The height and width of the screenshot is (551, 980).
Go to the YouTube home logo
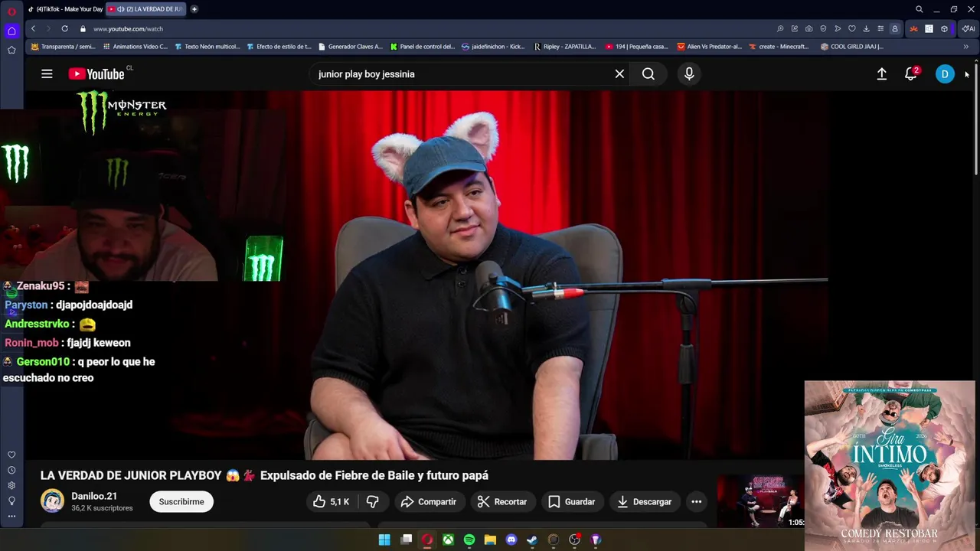point(96,74)
